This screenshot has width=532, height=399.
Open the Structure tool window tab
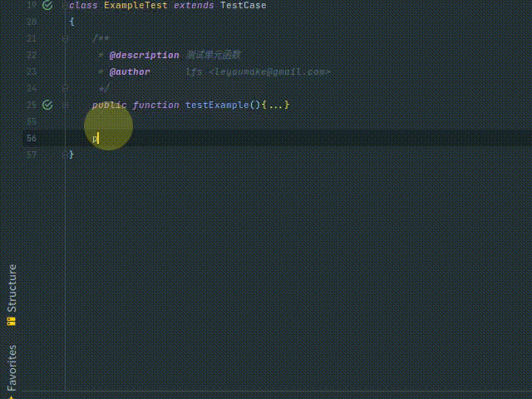[x=12, y=288]
